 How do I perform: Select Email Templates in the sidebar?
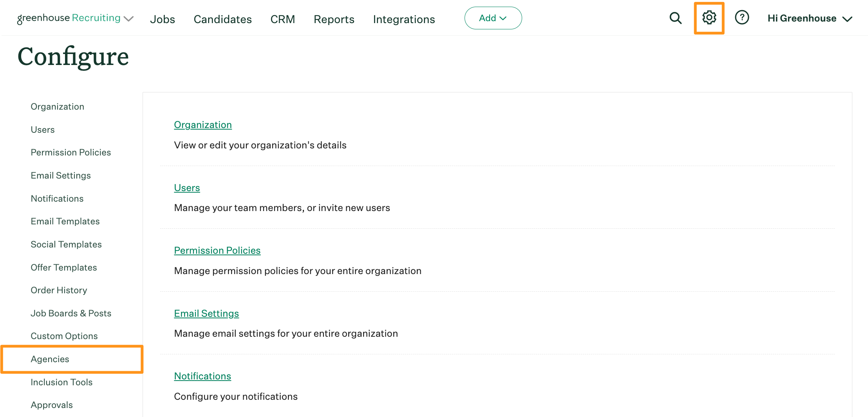point(65,221)
